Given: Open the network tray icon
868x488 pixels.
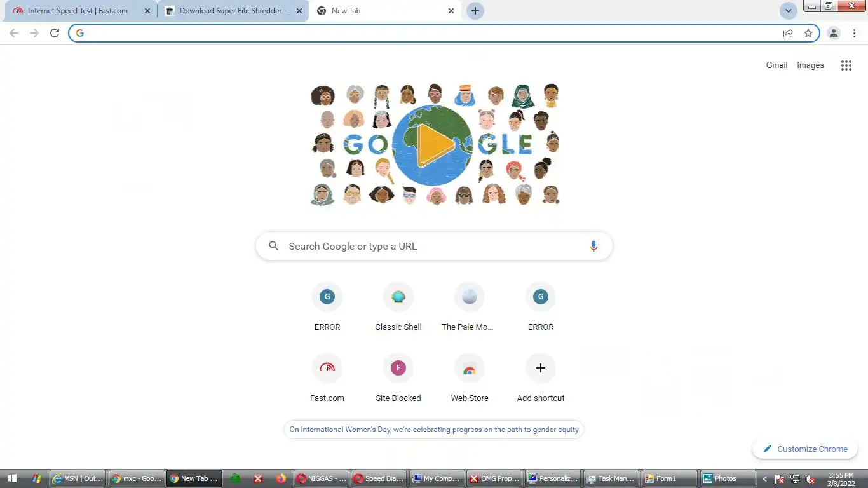Looking at the screenshot, I should point(795,479).
